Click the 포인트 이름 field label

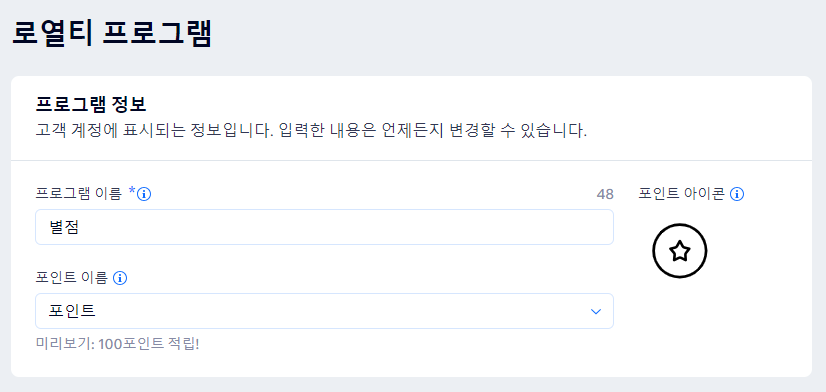coord(72,278)
